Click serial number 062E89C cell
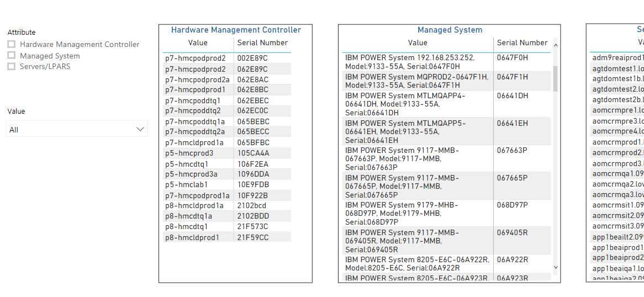Image resolution: width=644 pixels, height=297 pixels. [252, 69]
